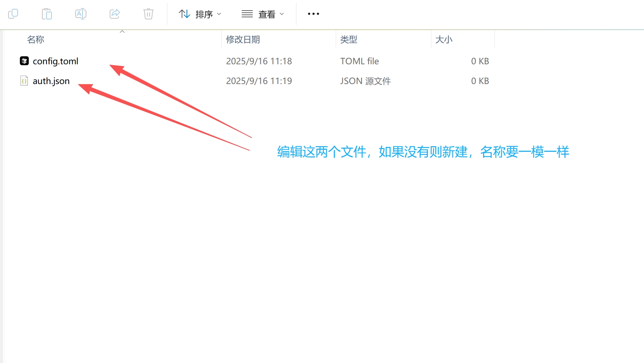
Task: Click the 名称 column header
Action: pos(35,39)
